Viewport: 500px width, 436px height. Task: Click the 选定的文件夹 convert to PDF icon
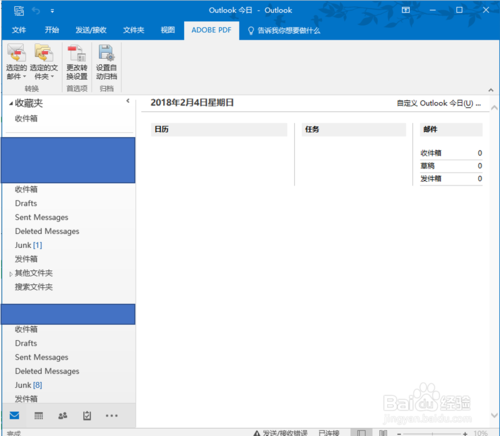[44, 53]
